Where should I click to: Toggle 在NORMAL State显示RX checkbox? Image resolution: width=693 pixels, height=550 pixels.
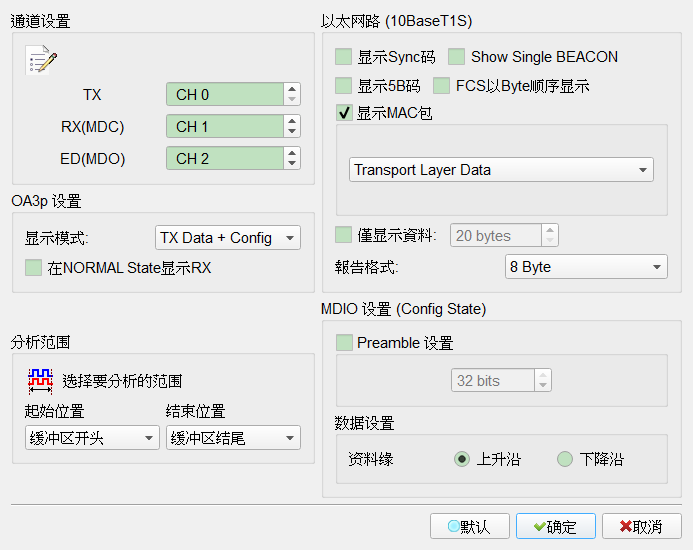click(x=34, y=267)
